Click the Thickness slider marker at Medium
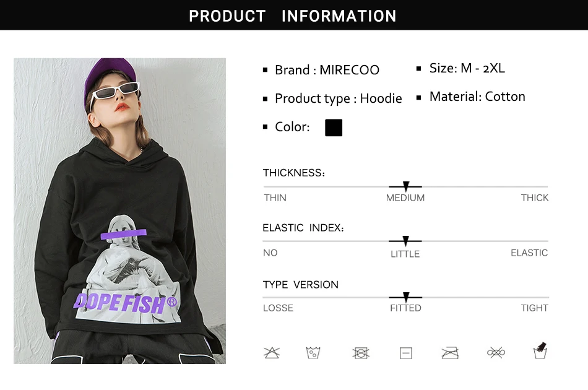 click(x=406, y=186)
